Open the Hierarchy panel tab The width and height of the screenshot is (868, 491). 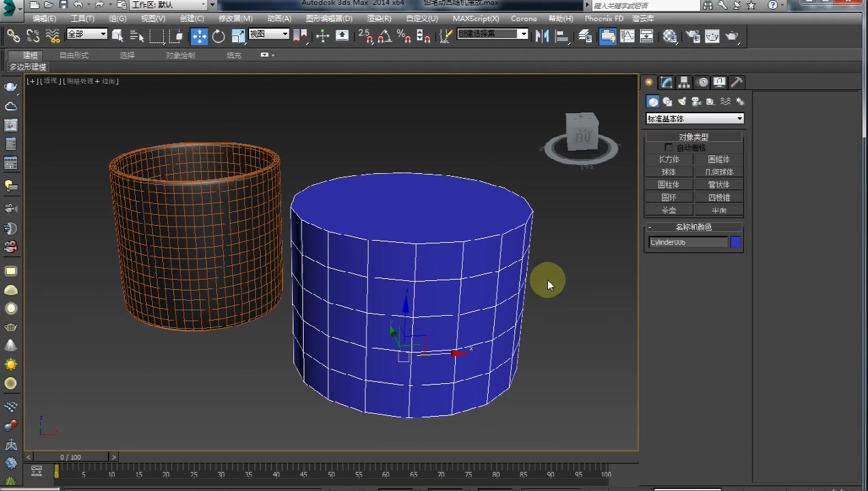point(684,83)
